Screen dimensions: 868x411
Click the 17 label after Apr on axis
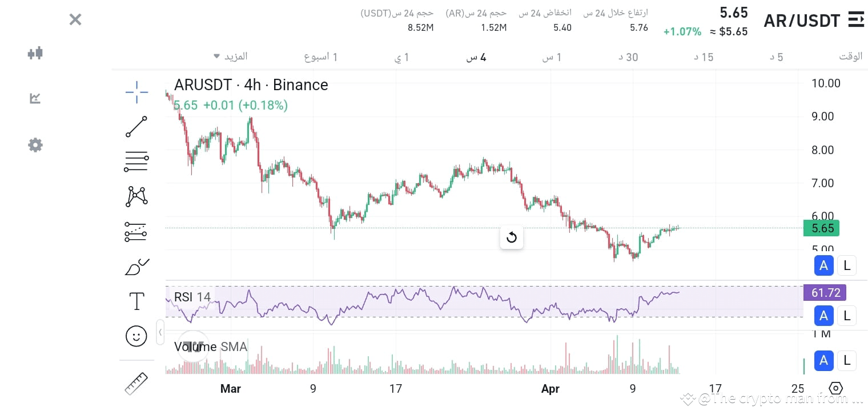(x=715, y=389)
